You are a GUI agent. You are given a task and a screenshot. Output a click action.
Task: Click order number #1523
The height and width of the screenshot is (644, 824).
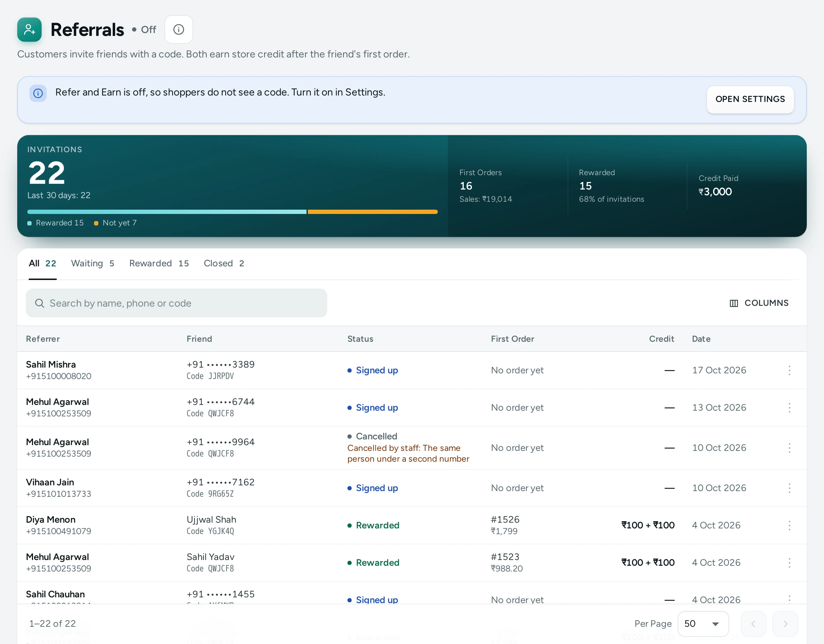coord(505,557)
